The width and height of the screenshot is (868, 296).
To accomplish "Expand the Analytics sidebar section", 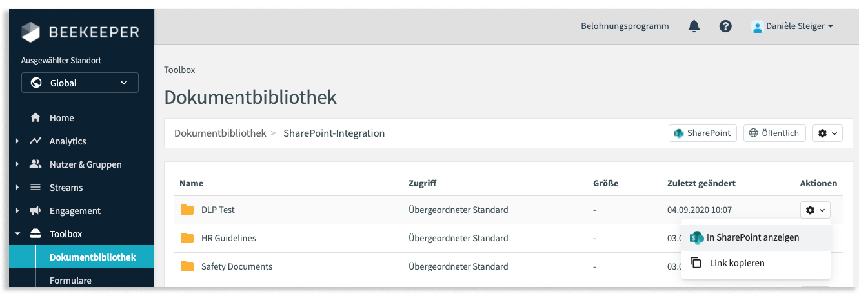I will click(x=17, y=141).
